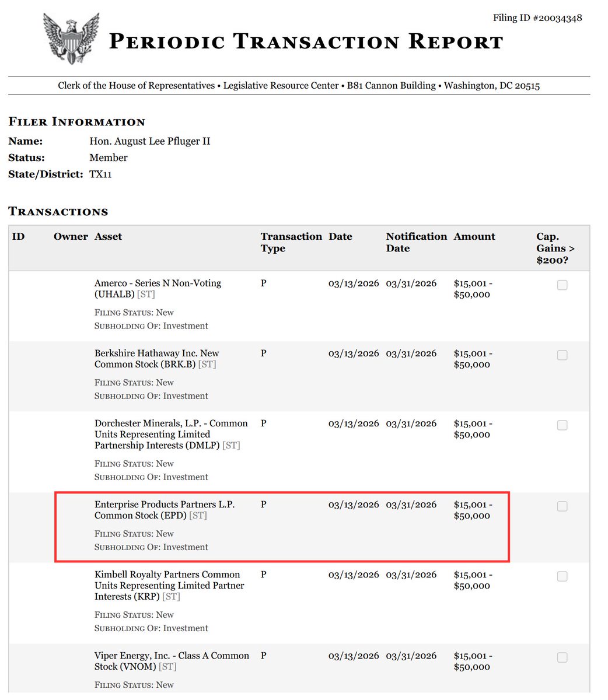608x700 pixels.
Task: Click the Transaction Type column header
Action: (x=291, y=242)
